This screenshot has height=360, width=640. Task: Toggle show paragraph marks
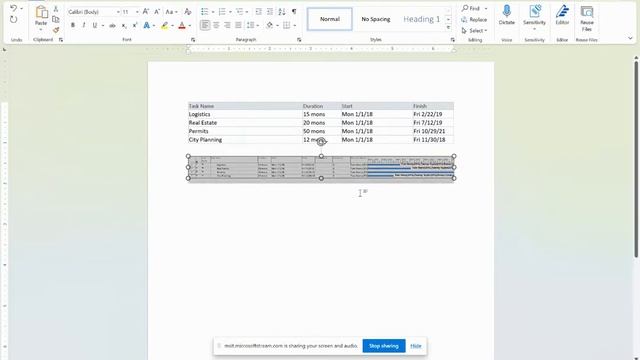tap(294, 12)
